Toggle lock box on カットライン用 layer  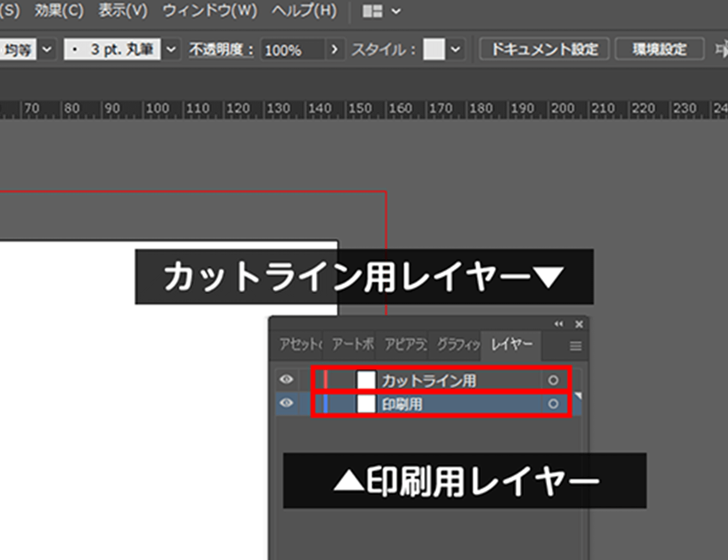pos(305,380)
